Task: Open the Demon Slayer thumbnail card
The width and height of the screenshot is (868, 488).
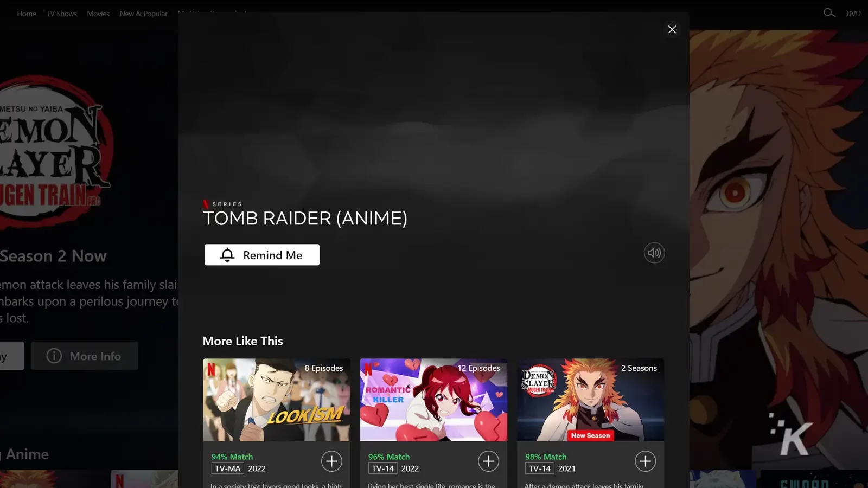Action: coord(590,400)
